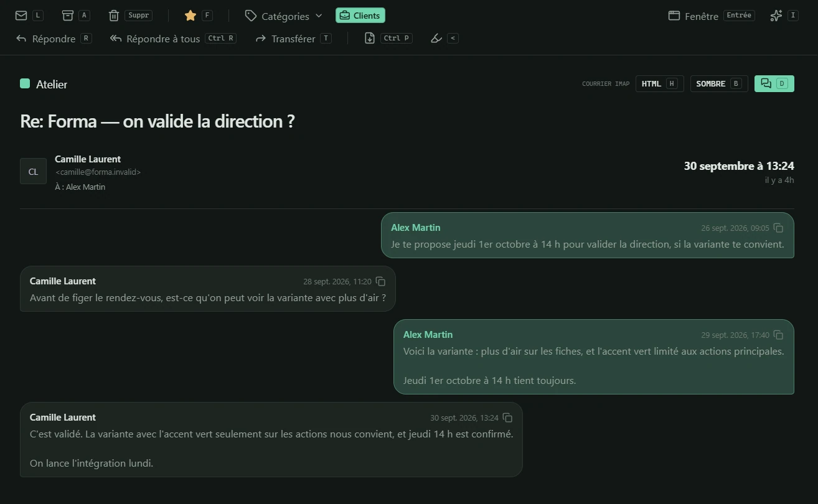Click the CL sender avatar
This screenshot has width=818, height=504.
tap(33, 171)
